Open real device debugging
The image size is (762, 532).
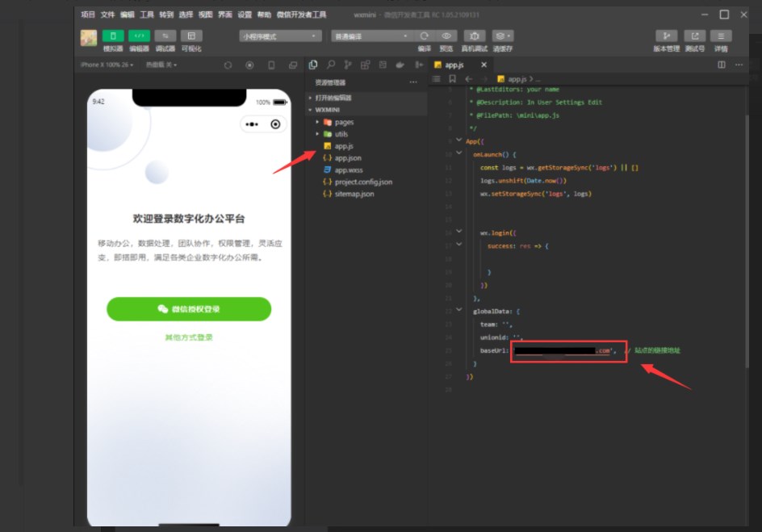[x=475, y=36]
